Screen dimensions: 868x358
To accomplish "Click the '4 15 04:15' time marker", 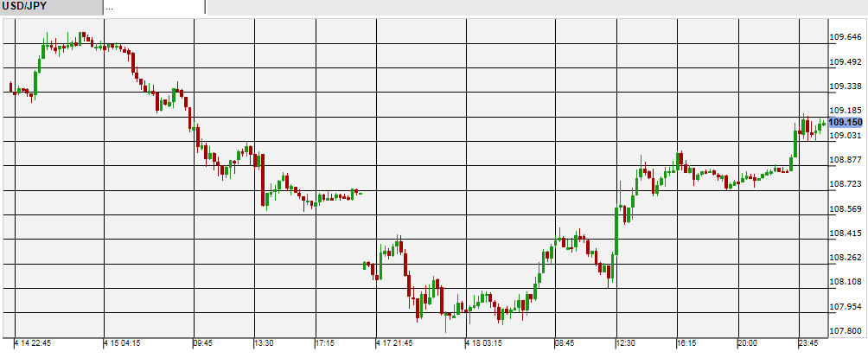I will (x=124, y=343).
